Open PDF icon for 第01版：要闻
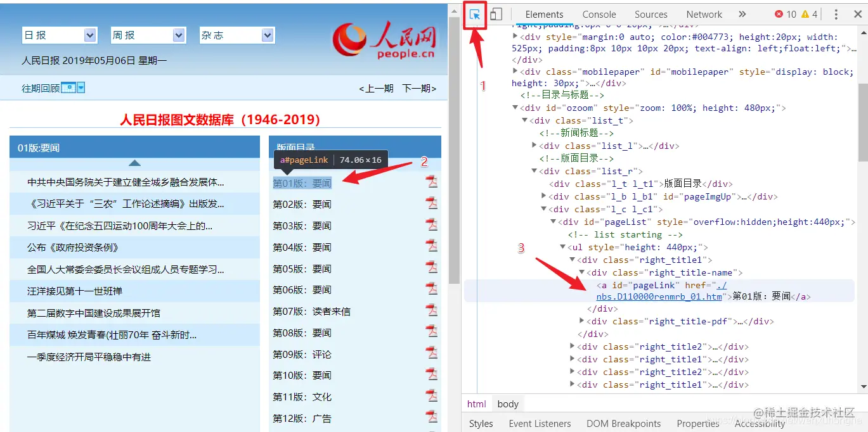This screenshot has width=868, height=432. [432, 182]
